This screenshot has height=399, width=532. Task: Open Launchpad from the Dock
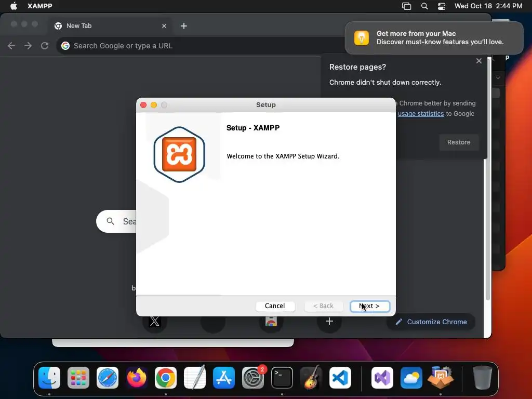pyautogui.click(x=78, y=378)
